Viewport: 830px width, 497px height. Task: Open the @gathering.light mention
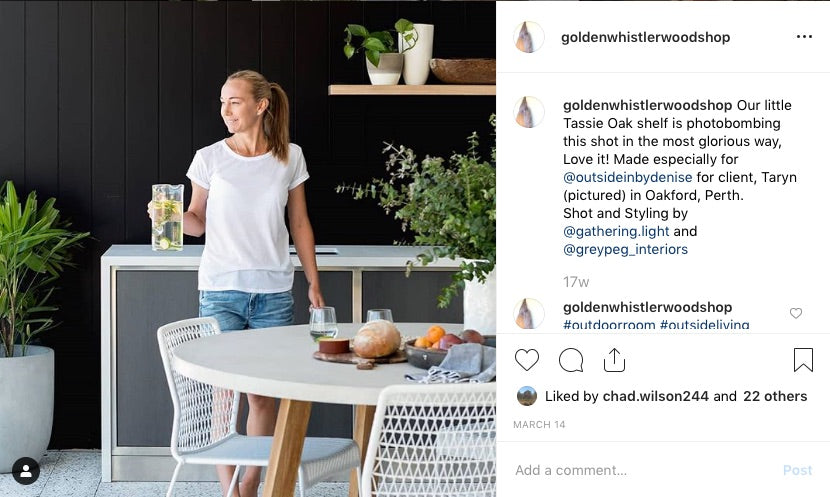click(616, 231)
